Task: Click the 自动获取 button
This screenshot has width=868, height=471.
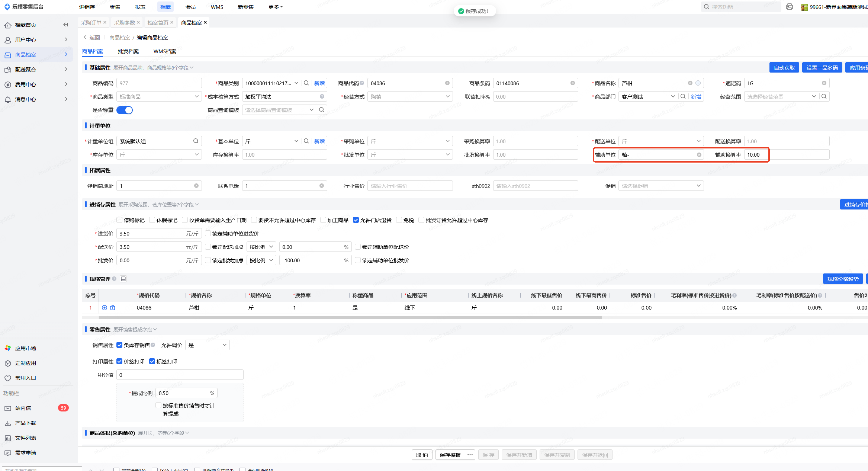Action: tap(784, 68)
